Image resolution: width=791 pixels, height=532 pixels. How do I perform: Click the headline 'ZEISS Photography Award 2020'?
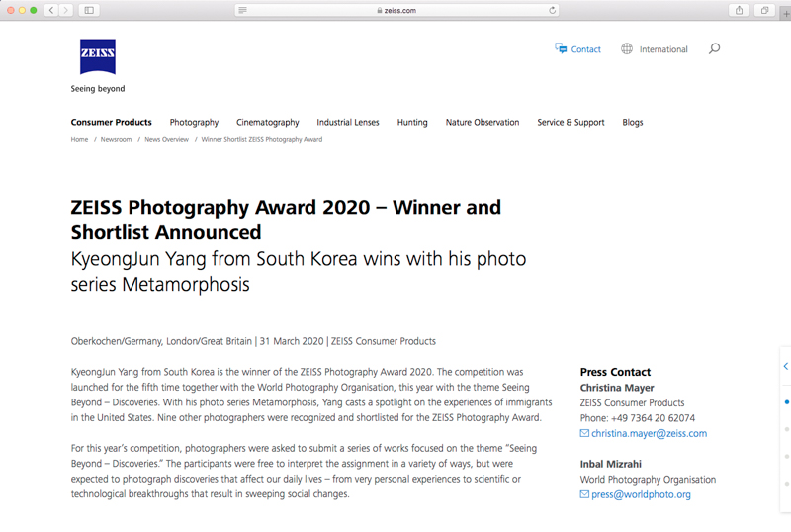[x=220, y=208]
